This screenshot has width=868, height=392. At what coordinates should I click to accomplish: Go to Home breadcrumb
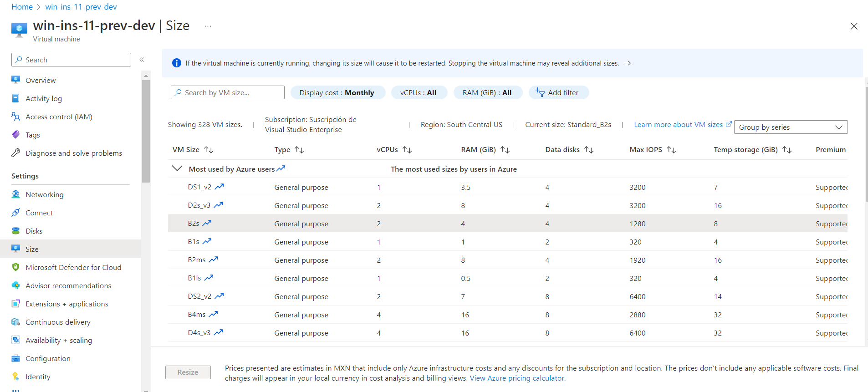pos(22,7)
